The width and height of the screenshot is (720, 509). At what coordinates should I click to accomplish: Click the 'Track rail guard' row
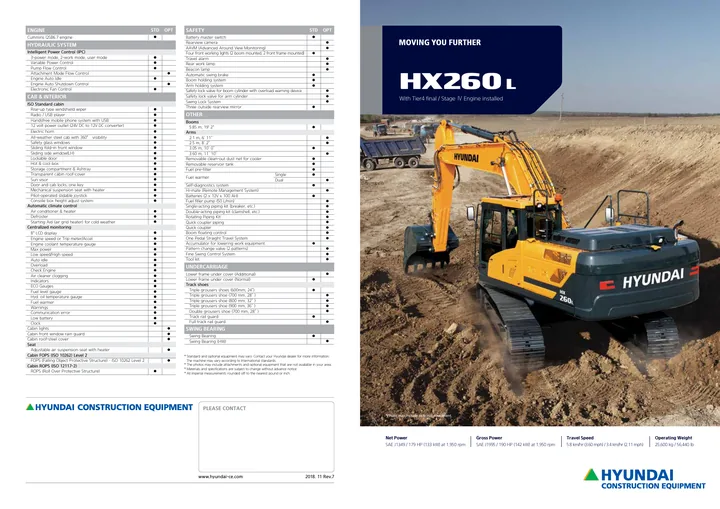point(259,317)
